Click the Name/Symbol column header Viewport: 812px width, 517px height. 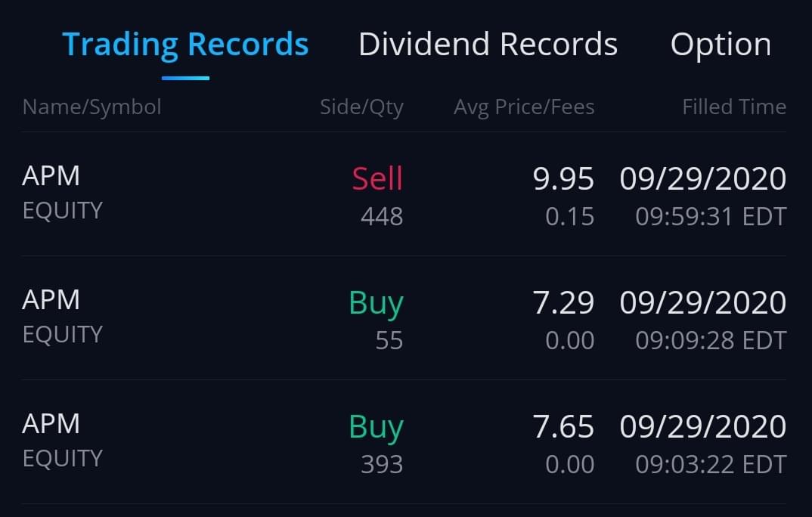(92, 107)
